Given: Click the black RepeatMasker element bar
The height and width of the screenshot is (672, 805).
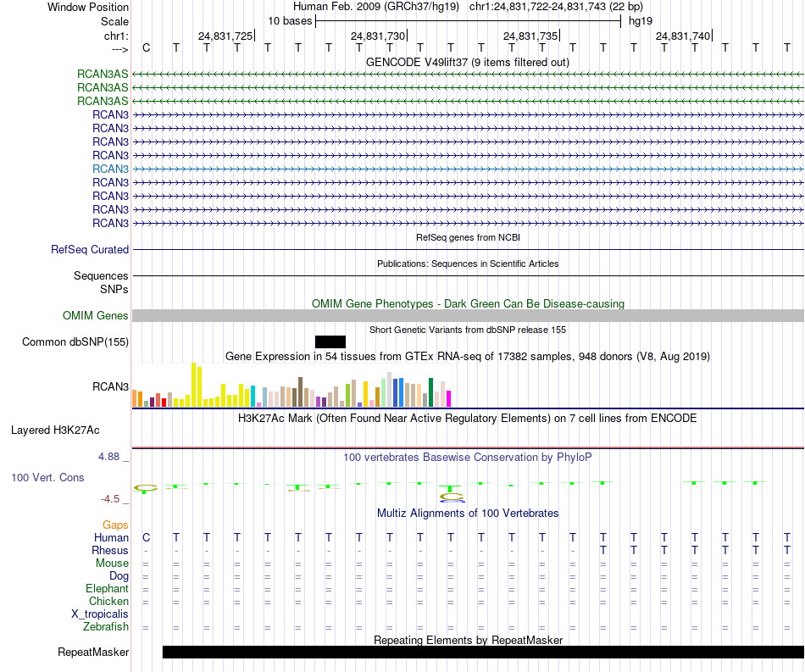Looking at the screenshot, I should point(483,652).
